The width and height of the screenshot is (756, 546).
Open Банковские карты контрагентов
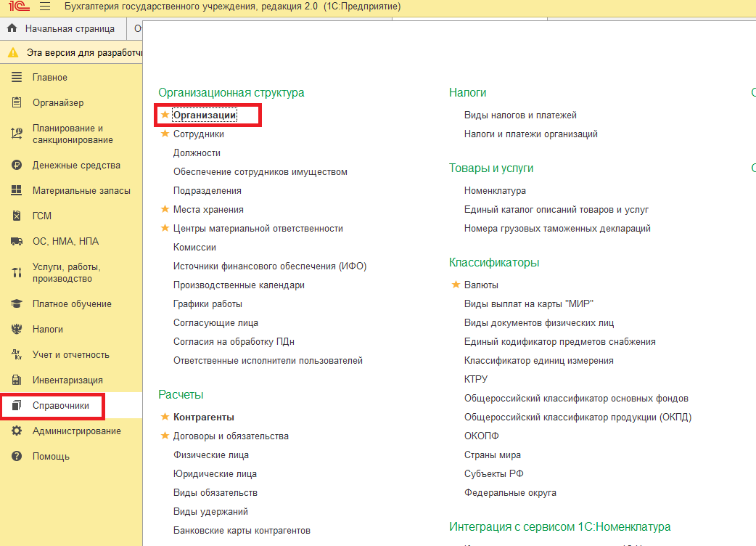click(242, 530)
